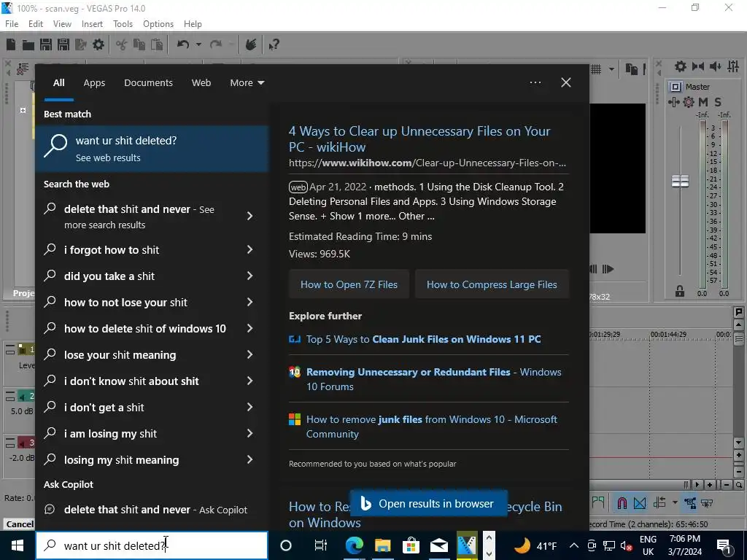The width and height of the screenshot is (747, 560).
Task: Open the Options menu in VEGAS Pro
Action: click(158, 24)
